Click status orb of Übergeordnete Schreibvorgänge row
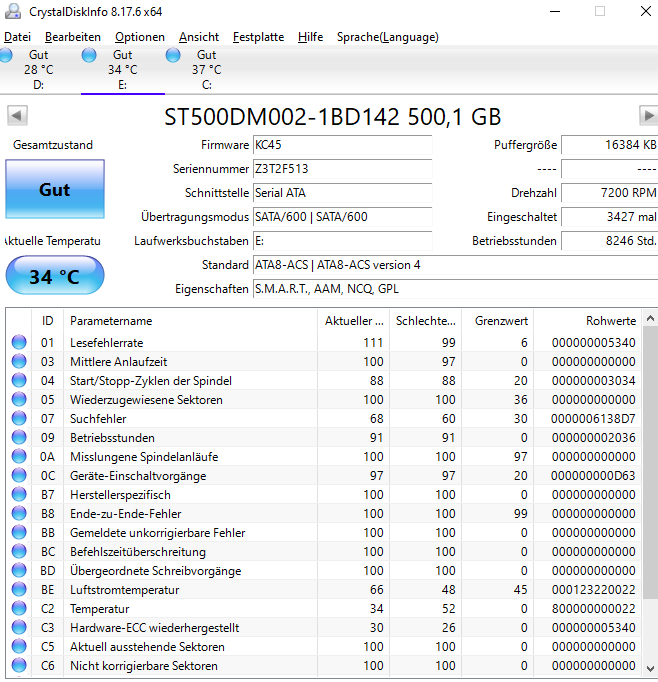 pos(19,571)
